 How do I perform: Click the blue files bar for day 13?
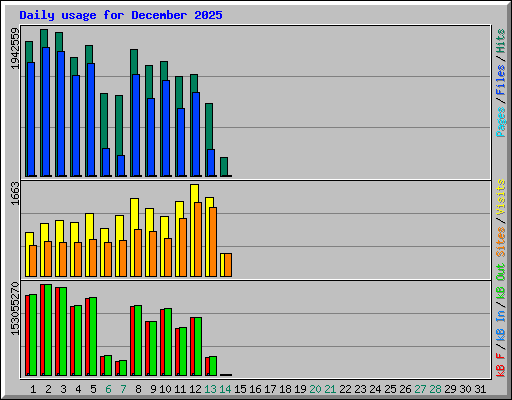tap(211, 163)
